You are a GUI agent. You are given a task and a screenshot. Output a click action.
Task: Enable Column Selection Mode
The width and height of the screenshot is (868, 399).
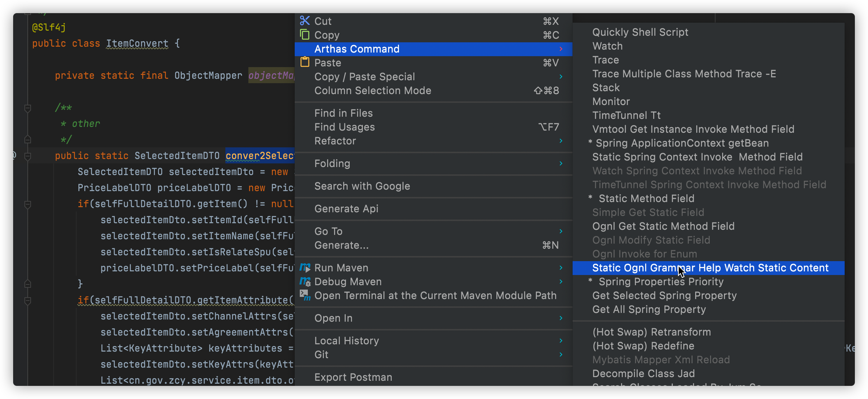pyautogui.click(x=433, y=90)
